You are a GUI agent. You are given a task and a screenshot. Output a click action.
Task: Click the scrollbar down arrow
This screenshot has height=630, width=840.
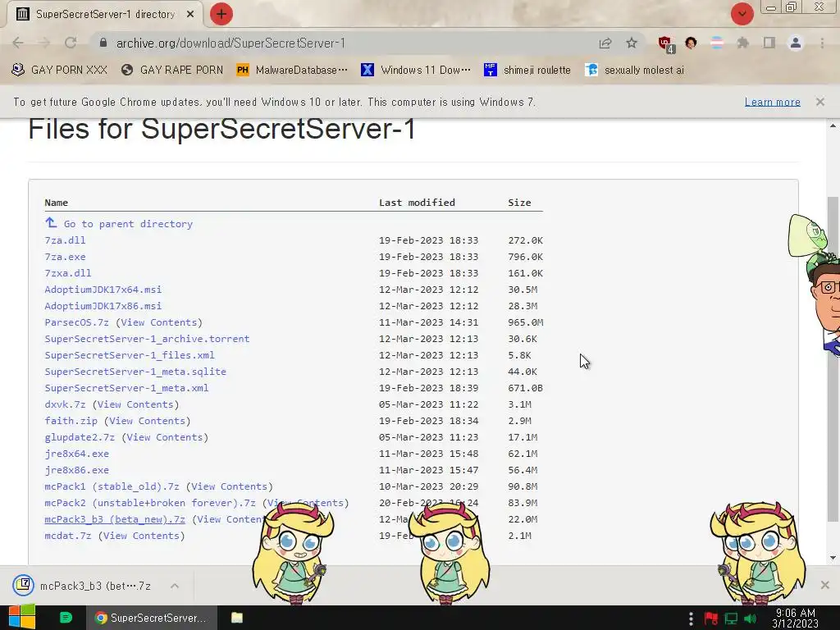(x=833, y=558)
